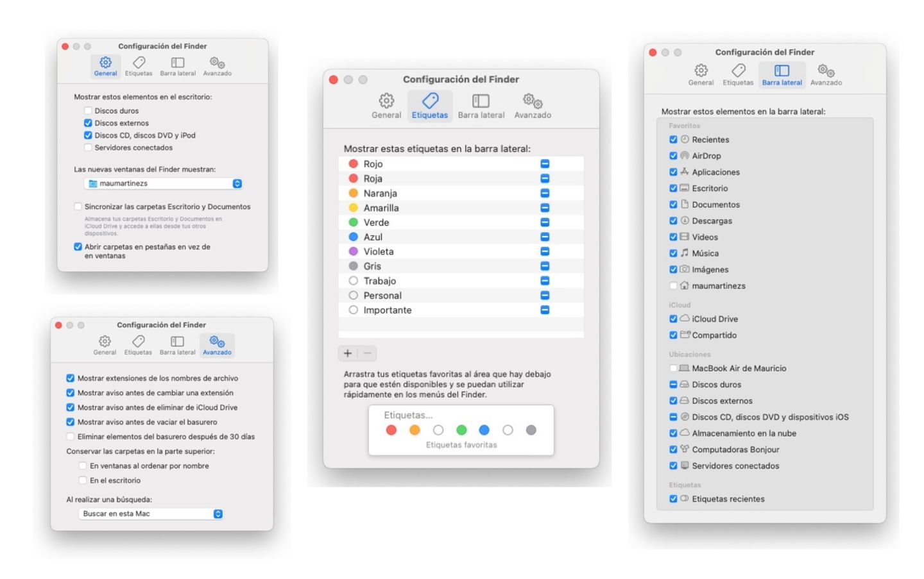Screen dimensions: 924x579
Task: Click the laptop icon beside MacBook Air de Mauricio
Action: click(x=684, y=368)
